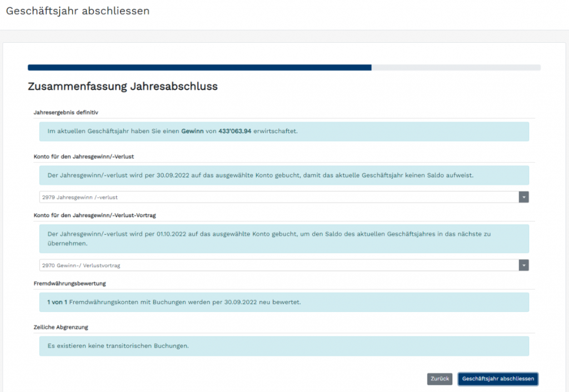The height and width of the screenshot is (392, 569).
Task: Click the page title Geschäftsjahr abschliessen
Action: coord(78,11)
